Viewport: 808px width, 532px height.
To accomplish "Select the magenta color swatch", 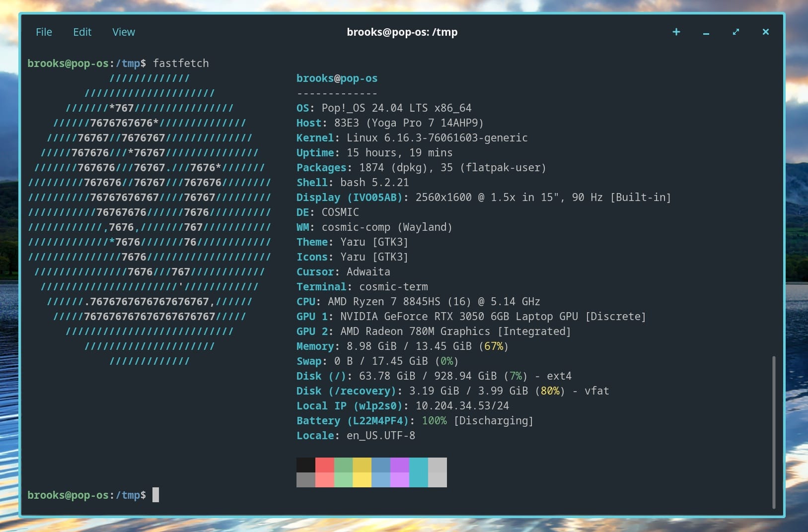I will (400, 465).
